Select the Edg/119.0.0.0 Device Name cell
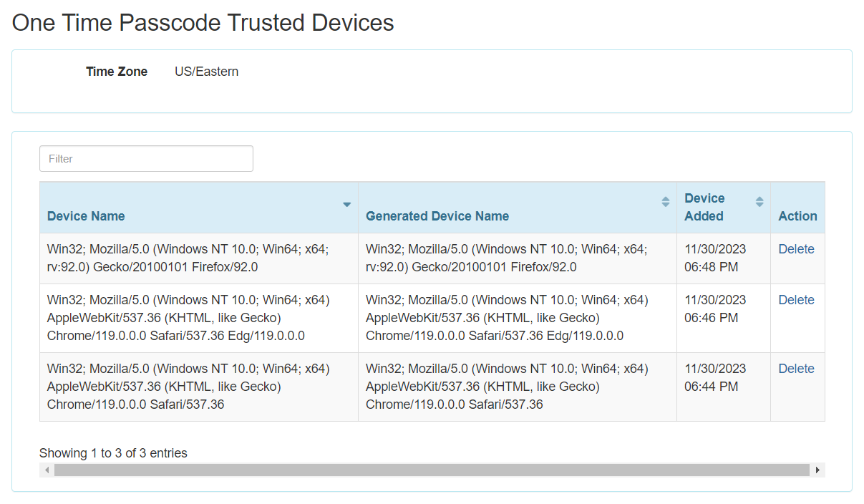Screen dimensions: 864x504 (x=199, y=319)
